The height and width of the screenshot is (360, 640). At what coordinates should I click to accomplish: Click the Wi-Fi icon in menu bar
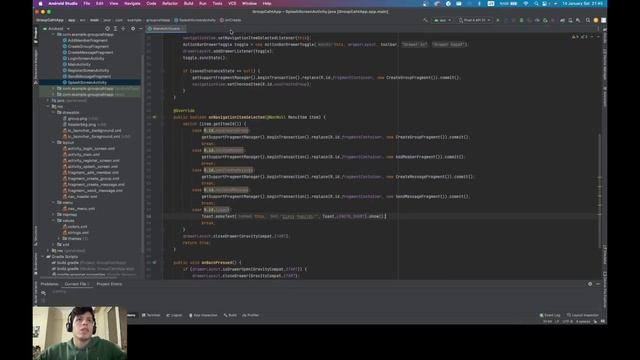526,3
